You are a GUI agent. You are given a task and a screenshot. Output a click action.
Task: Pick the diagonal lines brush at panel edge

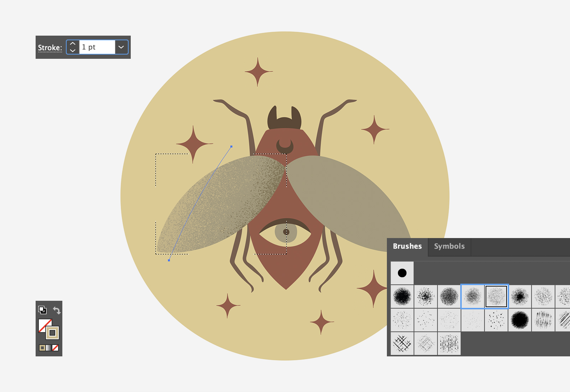coord(563,320)
